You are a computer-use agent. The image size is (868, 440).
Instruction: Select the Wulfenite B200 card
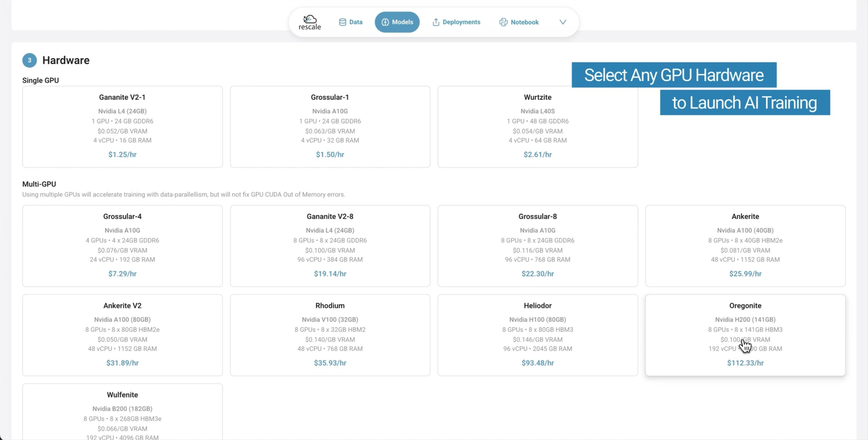tap(122, 412)
